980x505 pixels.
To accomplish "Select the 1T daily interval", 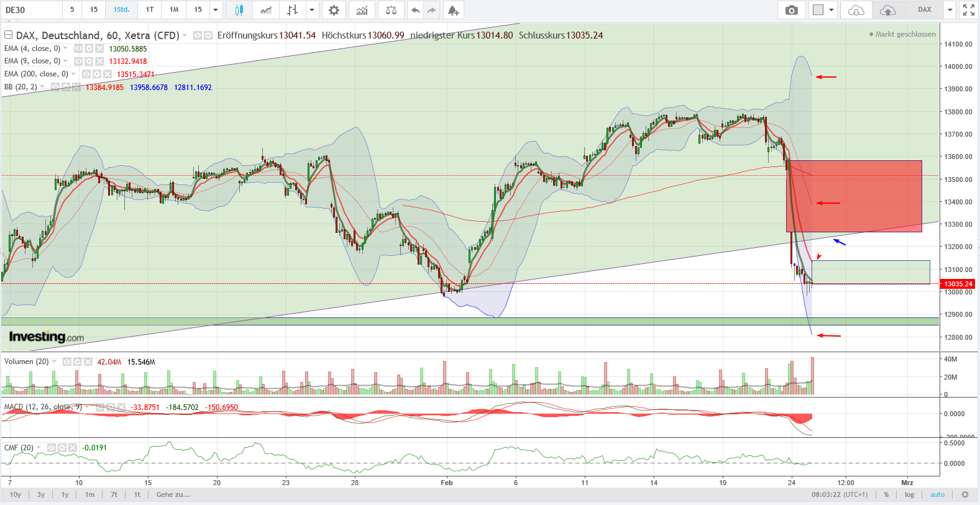I will point(150,10).
